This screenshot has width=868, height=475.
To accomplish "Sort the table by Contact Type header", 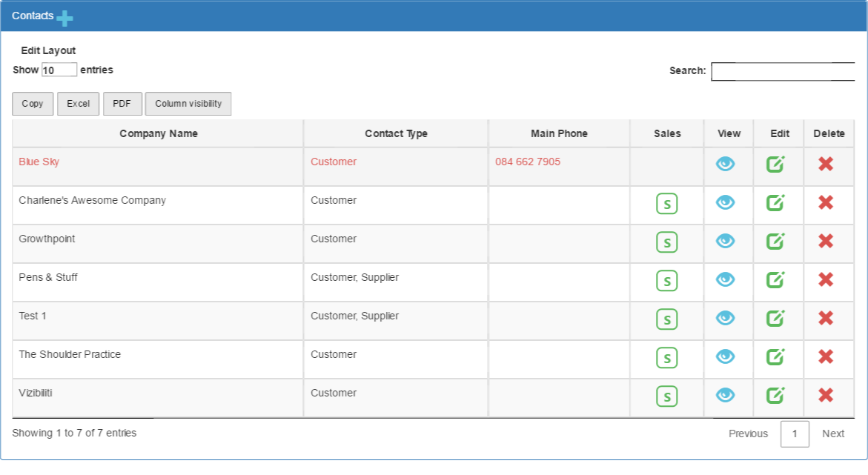I will (396, 133).
